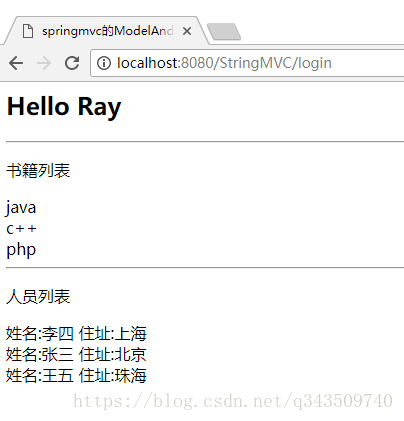Image resolution: width=404 pixels, height=421 pixels.
Task: Click the row 姓名:王五 住址:珠海
Action: 76,375
